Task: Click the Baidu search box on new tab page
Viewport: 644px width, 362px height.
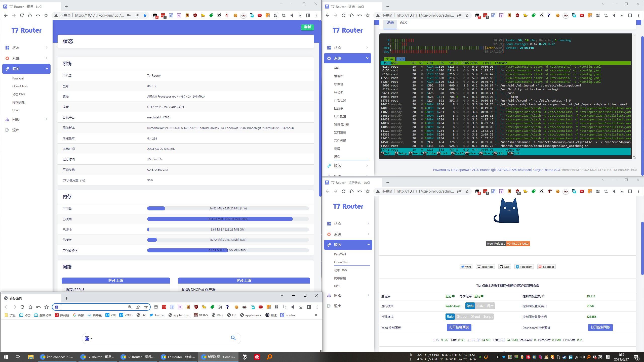Action: pos(161,338)
